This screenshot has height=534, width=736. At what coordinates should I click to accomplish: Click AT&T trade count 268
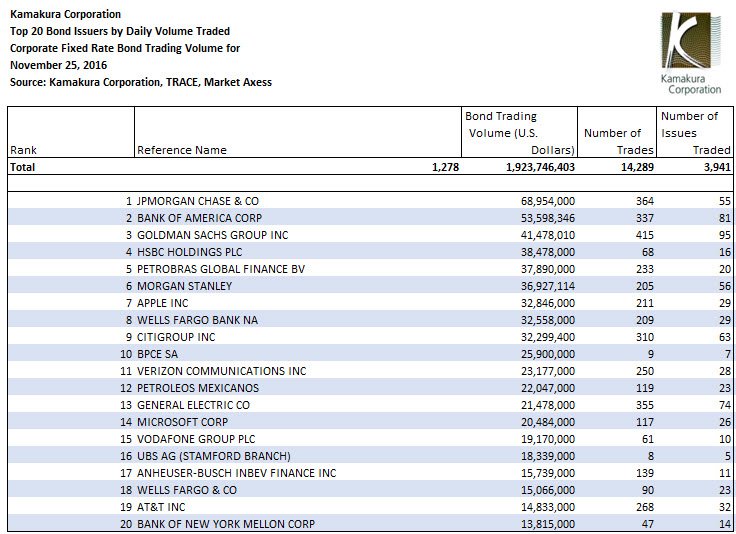click(645, 507)
